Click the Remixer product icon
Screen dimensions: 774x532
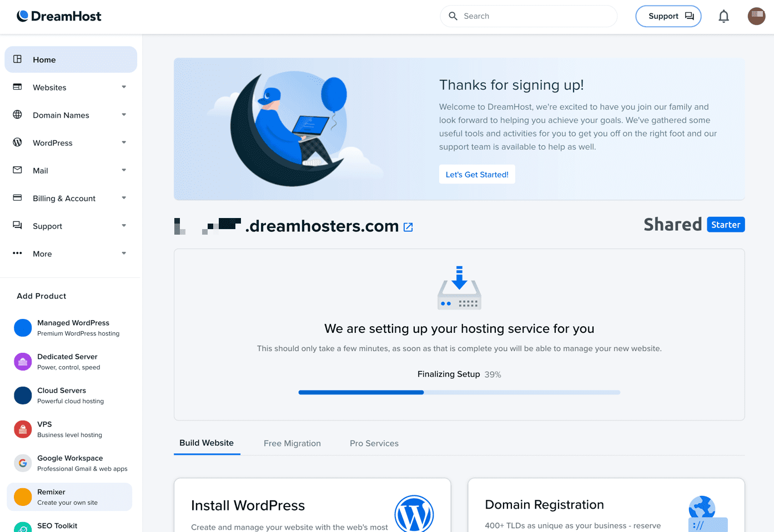23,497
